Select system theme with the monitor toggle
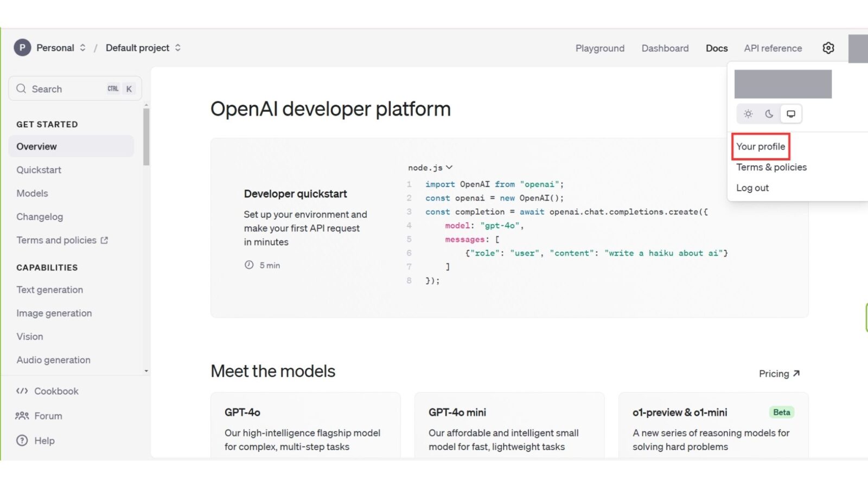The image size is (868, 488). 790,114
